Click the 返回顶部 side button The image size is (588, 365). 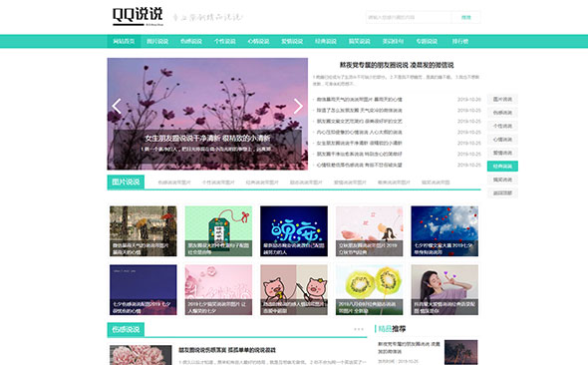coord(502,193)
